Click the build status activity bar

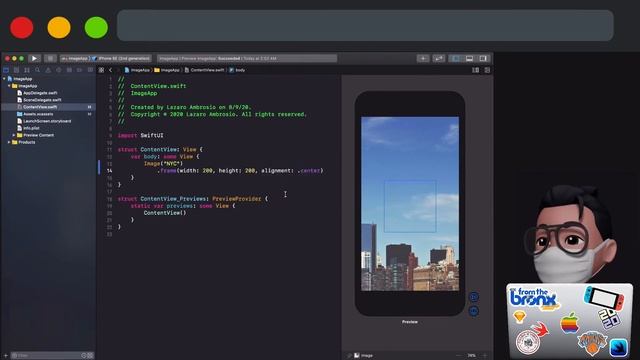pos(247,58)
